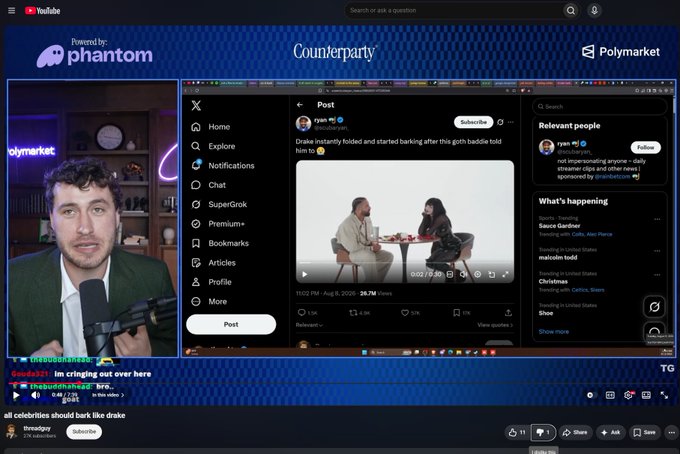Open Christmas trending topic
The height and width of the screenshot is (454, 680).
(x=553, y=281)
